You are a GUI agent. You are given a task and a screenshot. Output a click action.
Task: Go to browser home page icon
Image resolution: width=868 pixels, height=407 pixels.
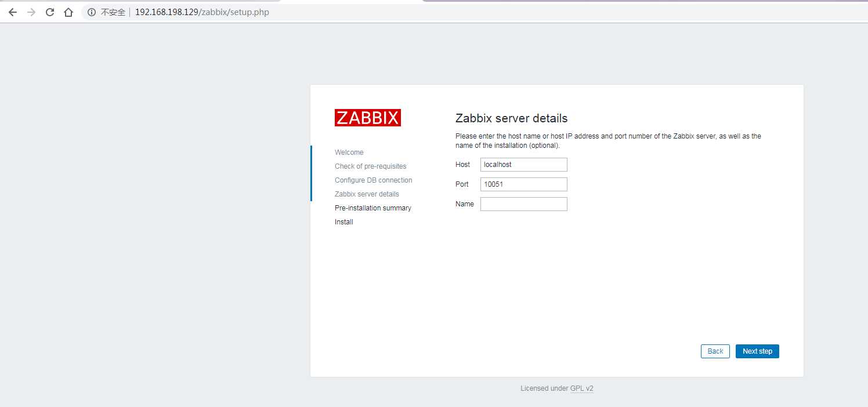click(68, 12)
